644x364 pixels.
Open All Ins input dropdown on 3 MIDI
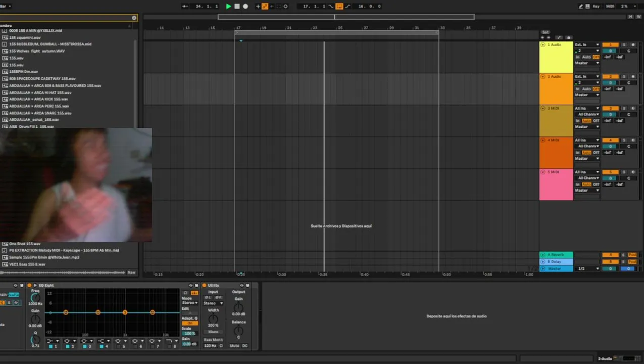coord(587,108)
